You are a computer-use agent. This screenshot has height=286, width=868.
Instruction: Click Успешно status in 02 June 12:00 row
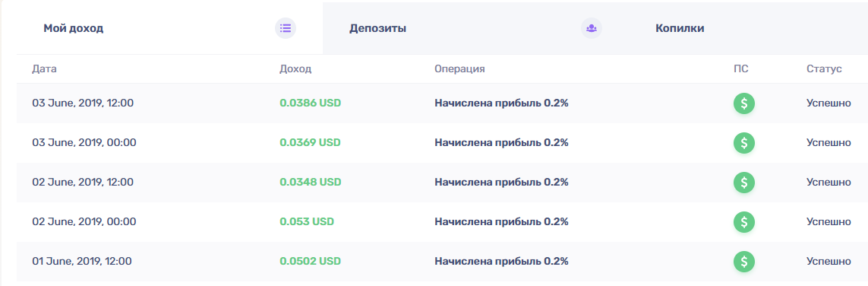(829, 182)
